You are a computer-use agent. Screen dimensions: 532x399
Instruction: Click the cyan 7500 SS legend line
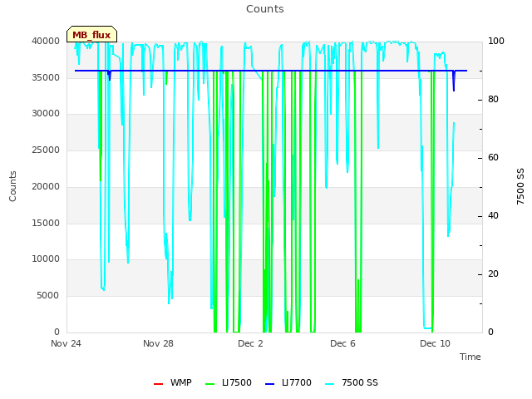[330, 384]
